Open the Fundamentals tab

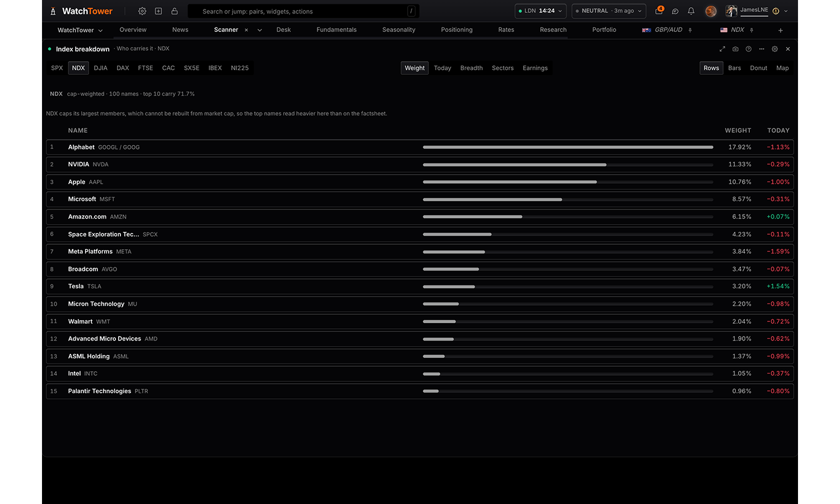pyautogui.click(x=337, y=30)
